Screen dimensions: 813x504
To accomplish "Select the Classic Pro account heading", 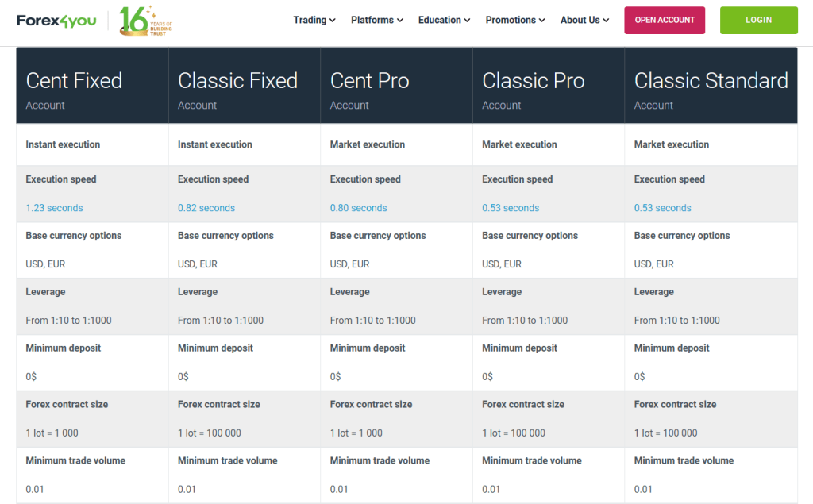I will [x=534, y=81].
